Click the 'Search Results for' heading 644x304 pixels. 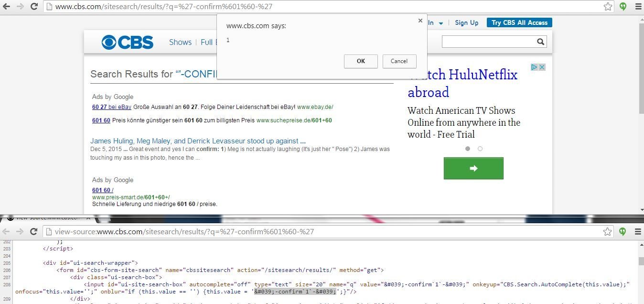click(x=131, y=74)
